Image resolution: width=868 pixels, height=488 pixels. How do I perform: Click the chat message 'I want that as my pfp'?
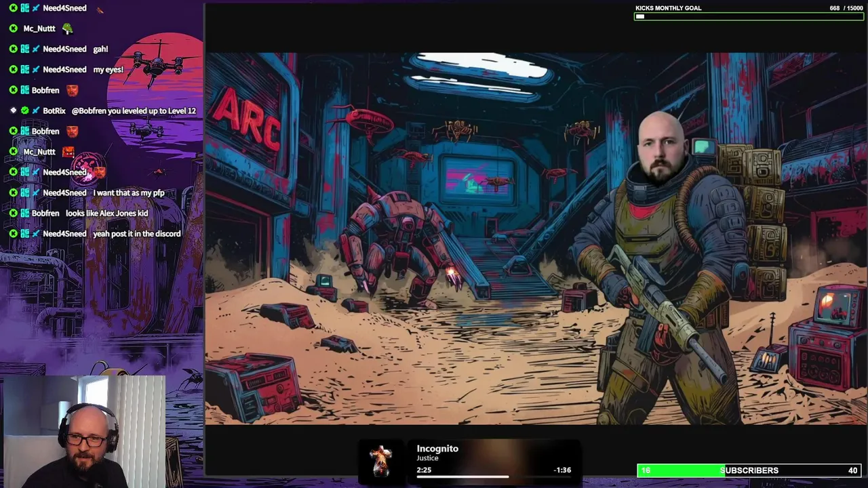coord(129,193)
